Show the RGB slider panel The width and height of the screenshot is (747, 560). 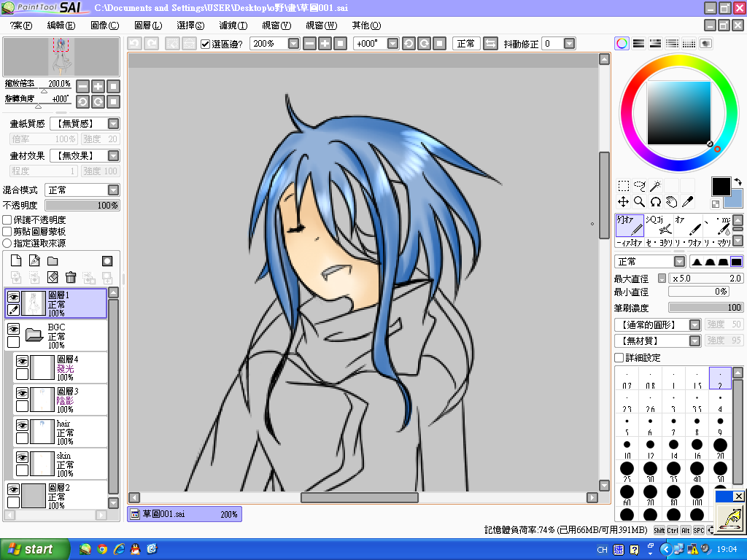click(638, 44)
